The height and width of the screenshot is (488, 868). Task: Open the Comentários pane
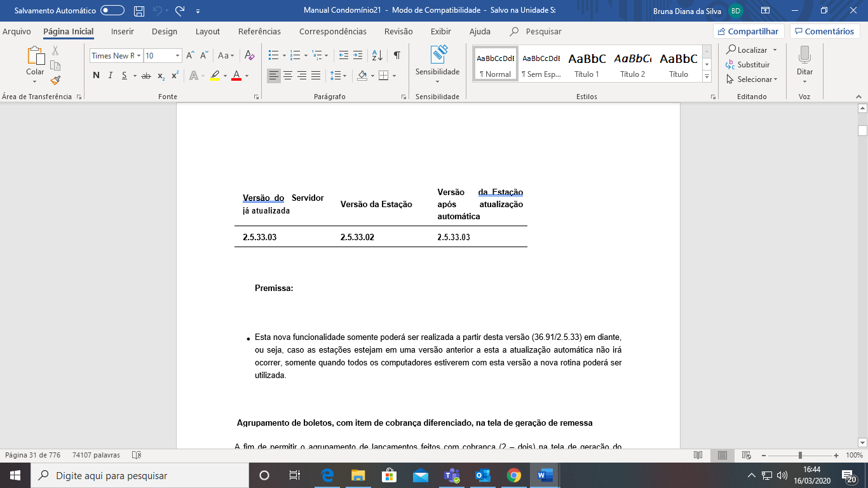(x=824, y=32)
